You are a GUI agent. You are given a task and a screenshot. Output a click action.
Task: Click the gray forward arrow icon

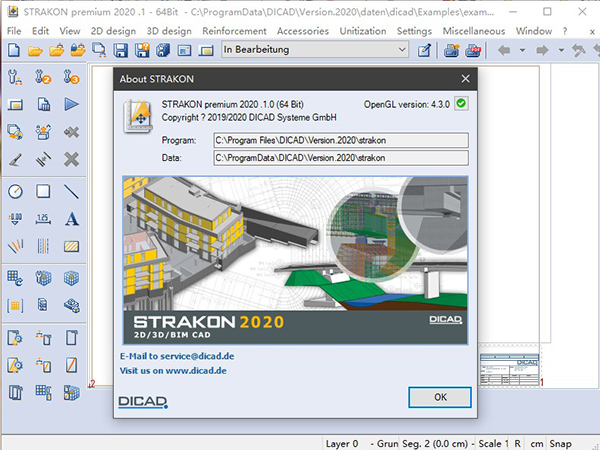coord(543,50)
